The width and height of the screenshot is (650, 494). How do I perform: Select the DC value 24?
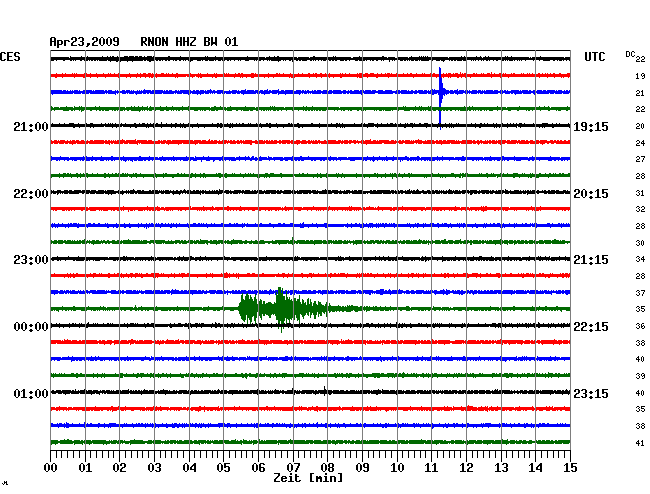(640, 143)
